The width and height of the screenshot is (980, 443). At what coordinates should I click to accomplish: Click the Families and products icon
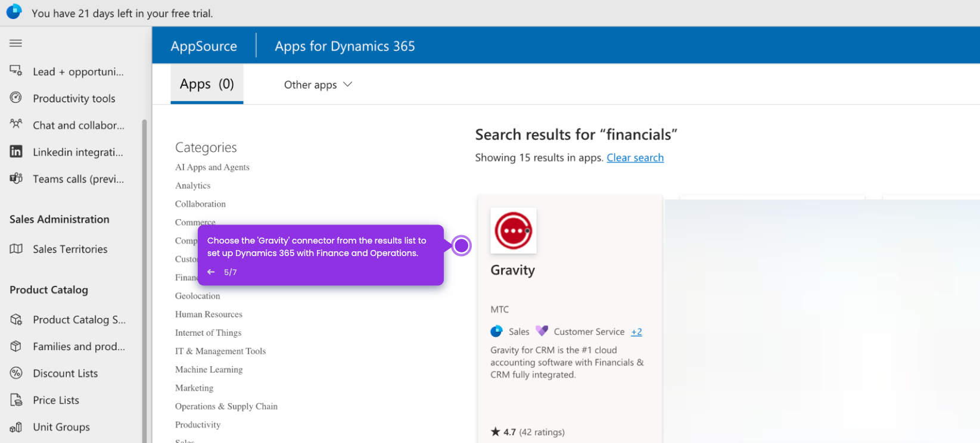(x=16, y=346)
